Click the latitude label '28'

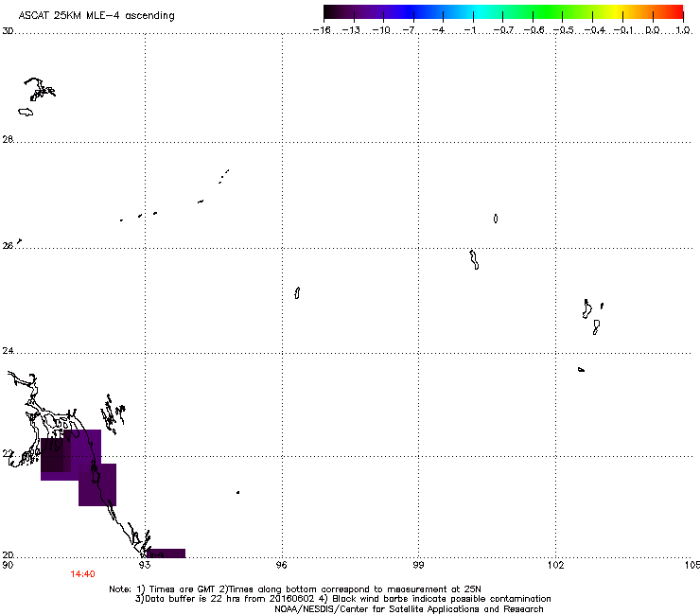coord(8,140)
